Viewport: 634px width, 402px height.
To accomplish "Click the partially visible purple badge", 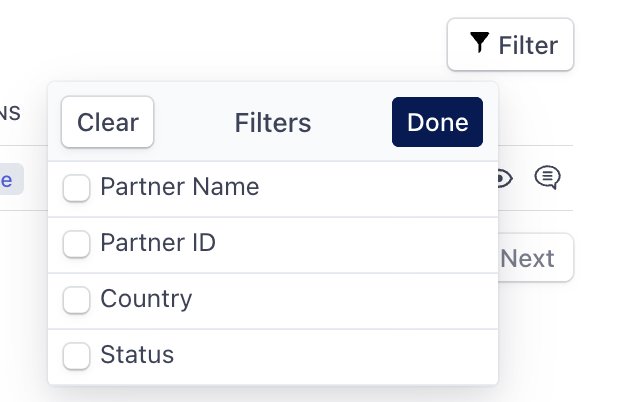I will coord(10,180).
